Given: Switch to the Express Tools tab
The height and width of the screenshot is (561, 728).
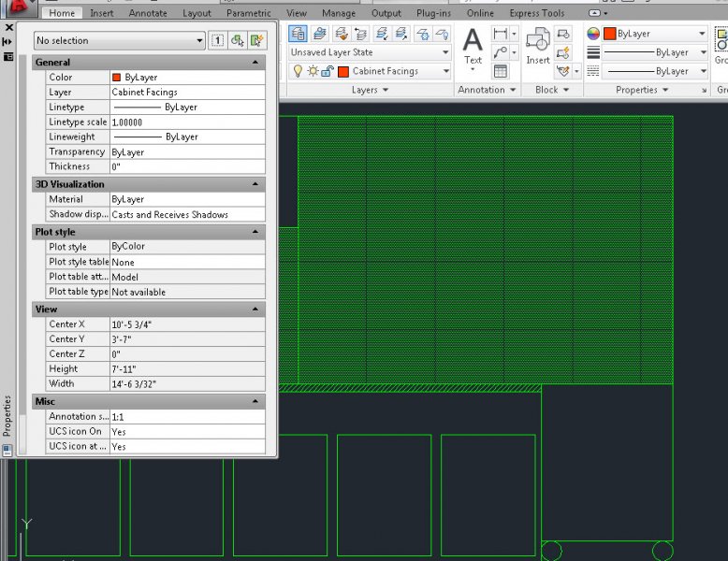Looking at the screenshot, I should pyautogui.click(x=537, y=13).
